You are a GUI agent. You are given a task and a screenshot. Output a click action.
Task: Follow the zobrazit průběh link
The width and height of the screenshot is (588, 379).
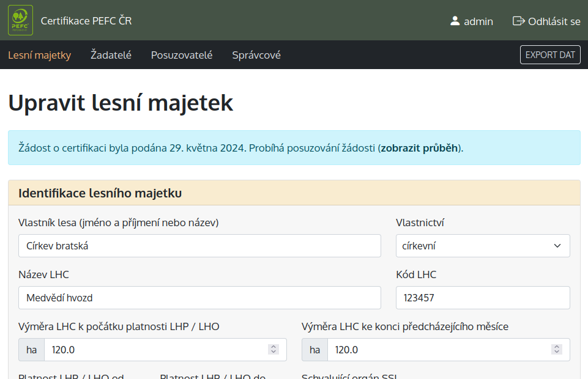tap(419, 148)
